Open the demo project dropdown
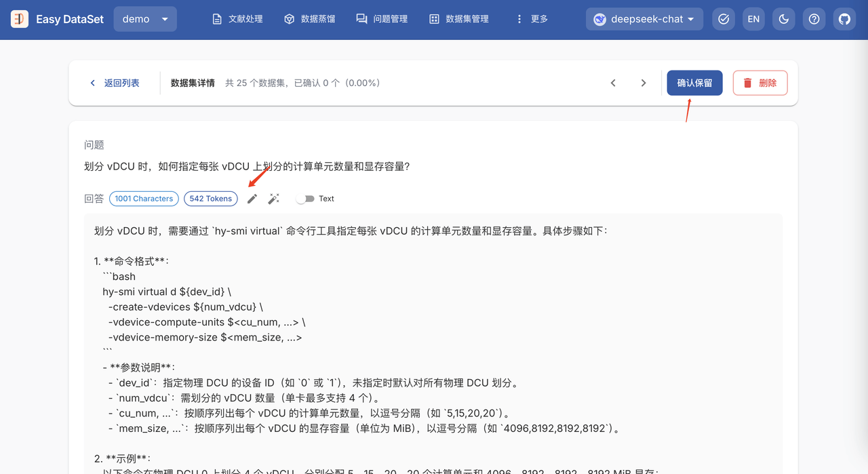Screen dimensions: 868x474 (x=145, y=19)
